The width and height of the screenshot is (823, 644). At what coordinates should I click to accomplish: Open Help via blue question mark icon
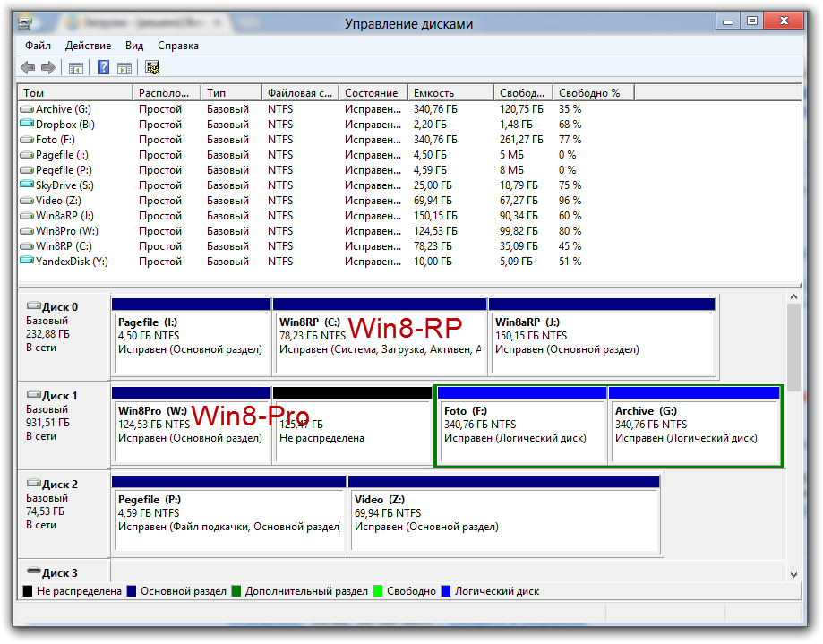[x=104, y=67]
